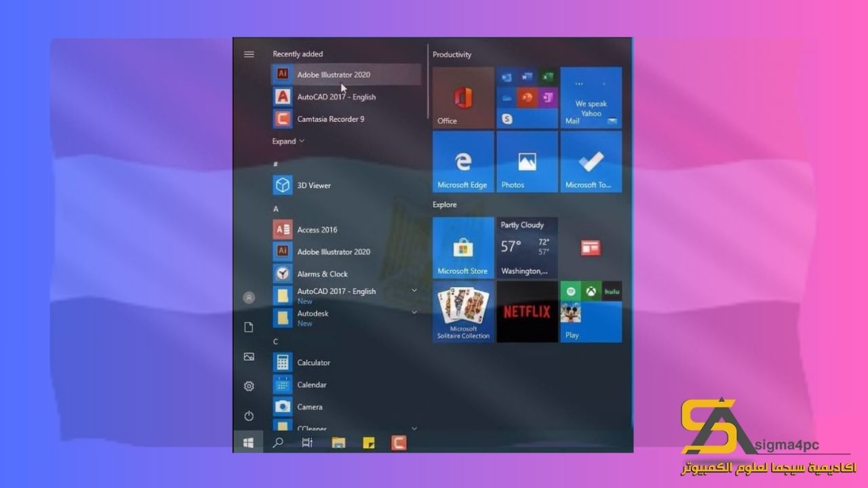
Task: Open the Partly Cloudy weather tile
Action: pos(527,248)
